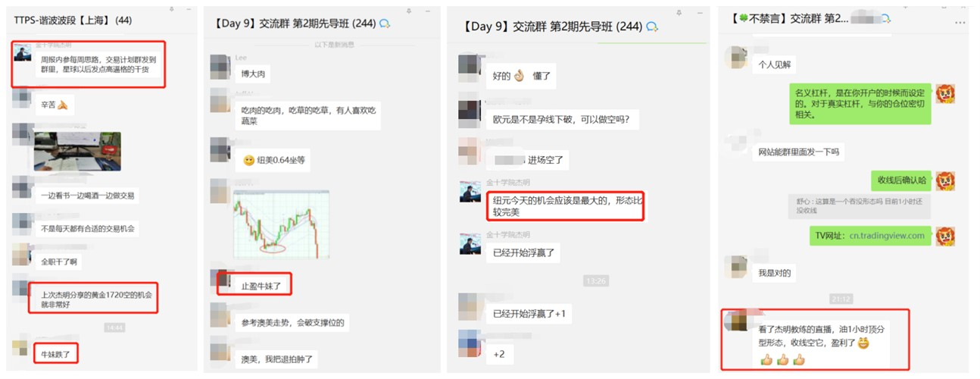Click the group icon beside the third panel's title
The height and width of the screenshot is (379, 980).
point(652,26)
